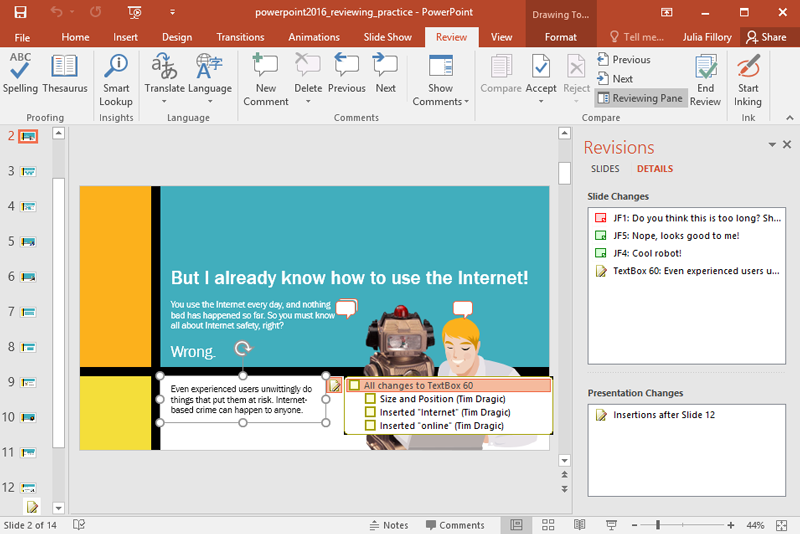Check 'All changes to TextBox 60'

pyautogui.click(x=354, y=385)
